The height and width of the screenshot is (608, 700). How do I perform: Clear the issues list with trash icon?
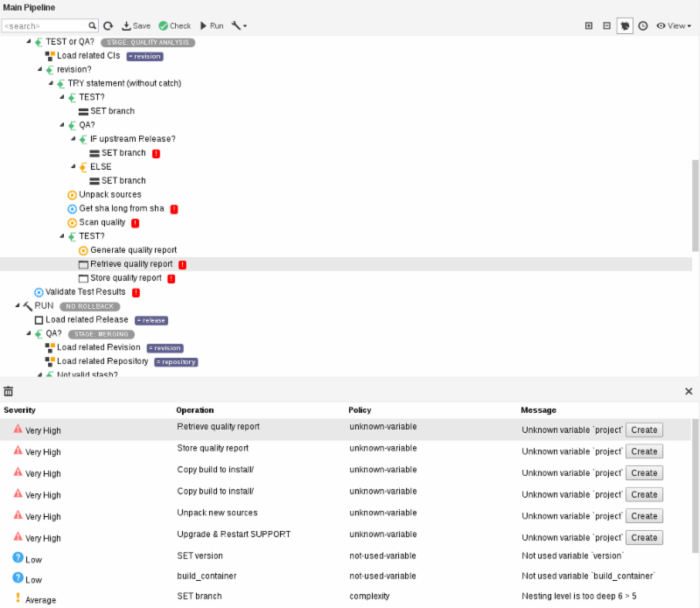point(9,392)
